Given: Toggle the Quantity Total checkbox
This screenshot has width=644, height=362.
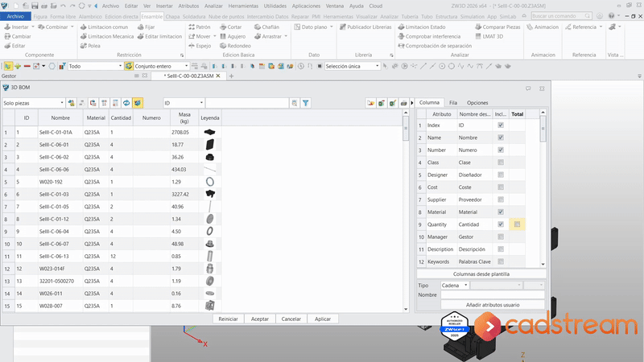Looking at the screenshot, I should point(517,224).
